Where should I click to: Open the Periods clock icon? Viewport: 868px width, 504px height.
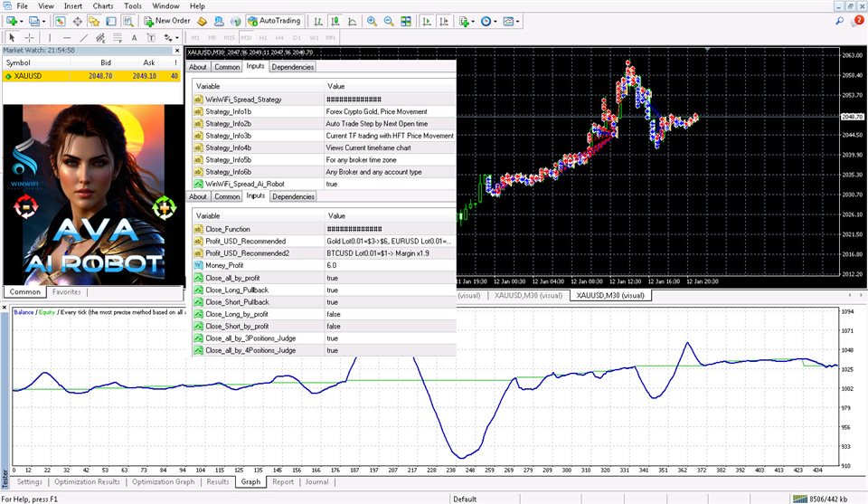coord(486,21)
